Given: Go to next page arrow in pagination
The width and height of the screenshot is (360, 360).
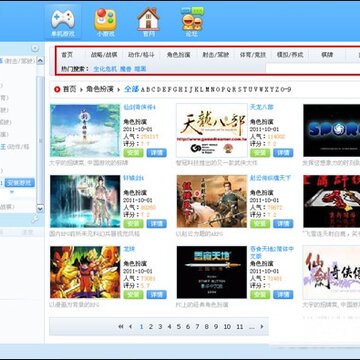Looking at the screenshot, I should point(262,327).
